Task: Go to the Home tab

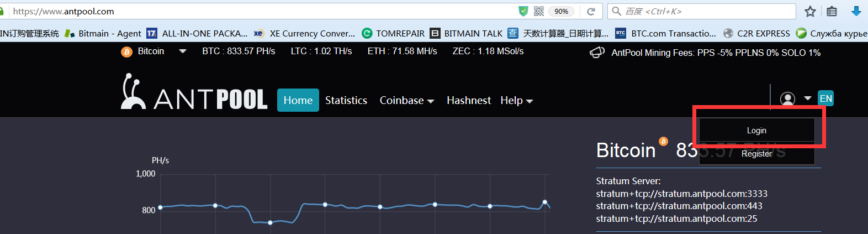Action: [298, 100]
